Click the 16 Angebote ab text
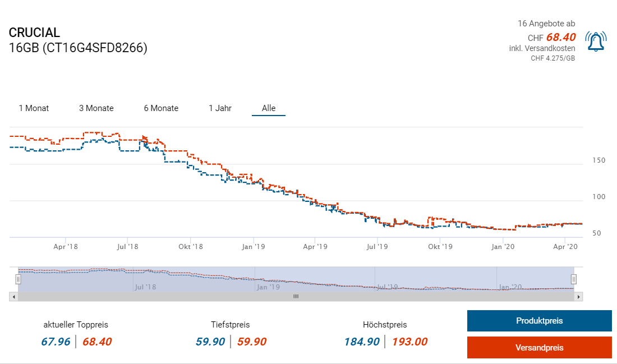Image resolution: width=617 pixels, height=364 pixels. pyautogui.click(x=546, y=24)
